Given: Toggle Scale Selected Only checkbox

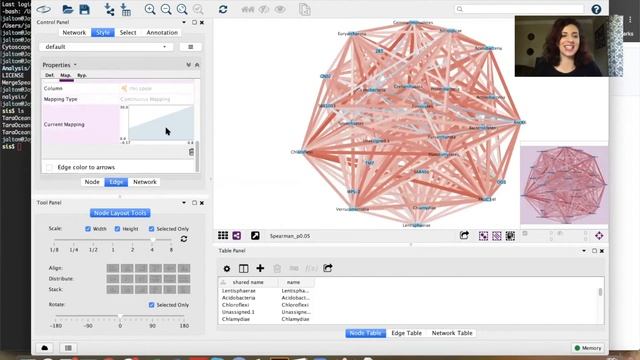Looking at the screenshot, I should click(151, 229).
